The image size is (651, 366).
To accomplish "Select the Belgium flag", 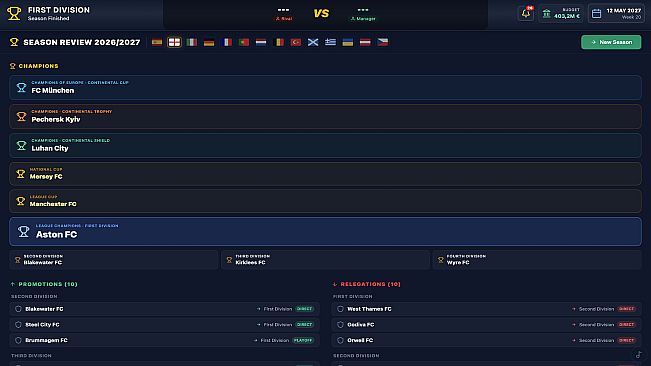I will [x=279, y=42].
